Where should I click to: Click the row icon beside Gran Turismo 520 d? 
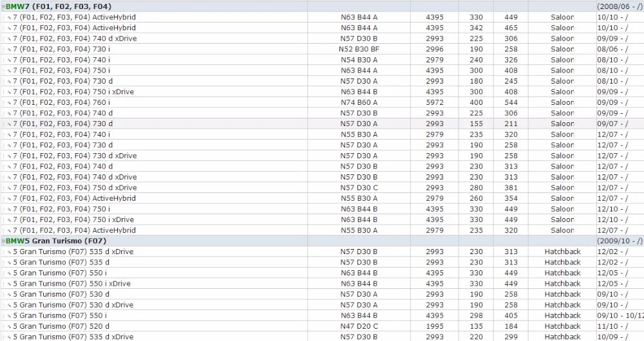tap(9, 326)
